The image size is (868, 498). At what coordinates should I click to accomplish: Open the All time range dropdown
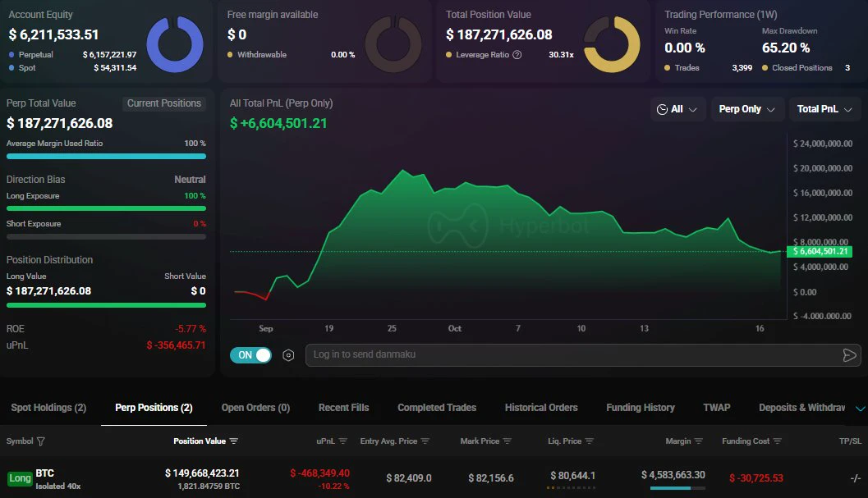(x=677, y=109)
